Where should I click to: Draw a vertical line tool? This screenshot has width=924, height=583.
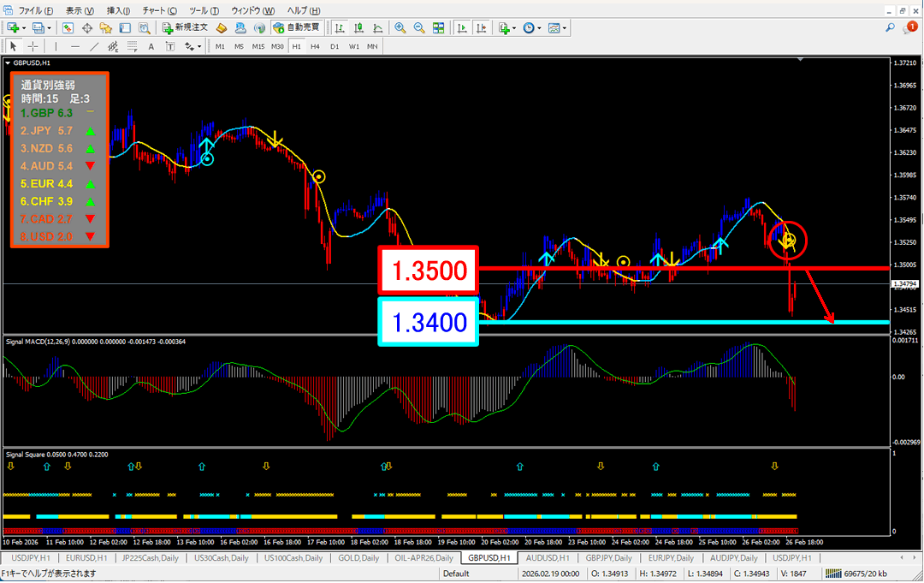(56, 46)
